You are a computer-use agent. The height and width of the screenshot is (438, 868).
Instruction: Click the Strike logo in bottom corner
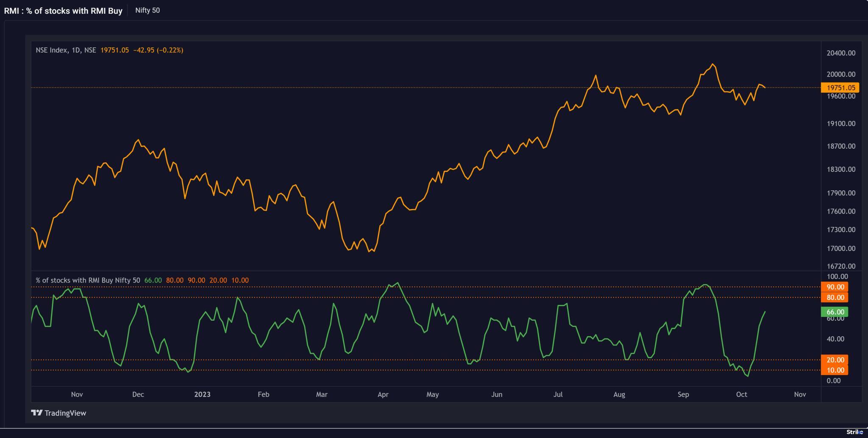(x=854, y=432)
